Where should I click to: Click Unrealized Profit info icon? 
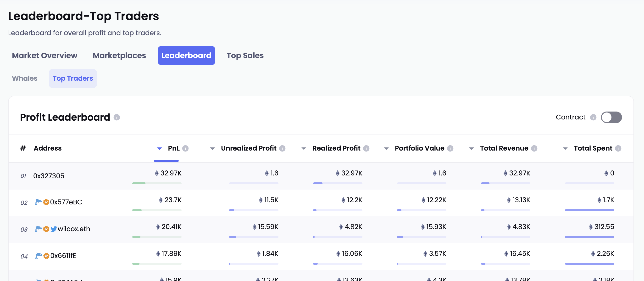tap(282, 148)
